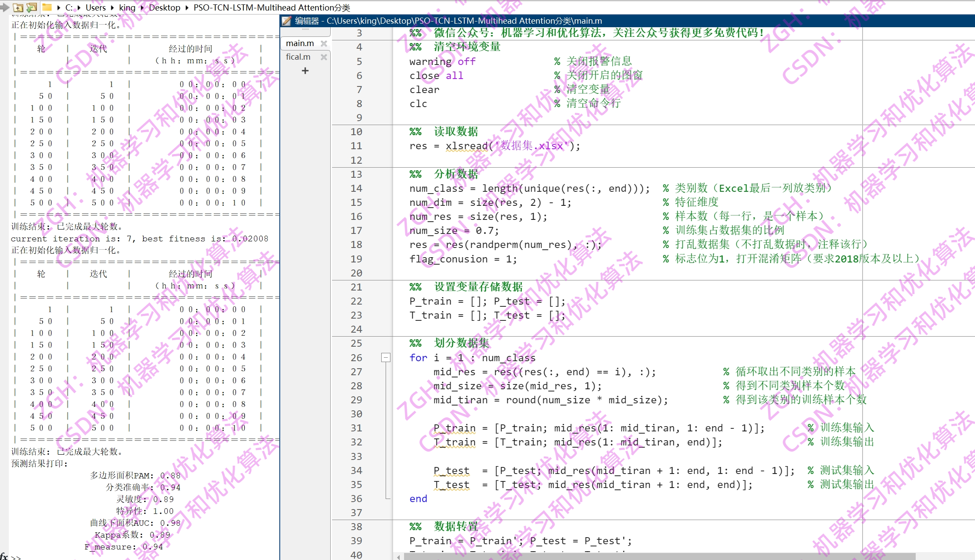Expand dropdown arrow before king in path
The image size is (975, 560).
point(112,7)
